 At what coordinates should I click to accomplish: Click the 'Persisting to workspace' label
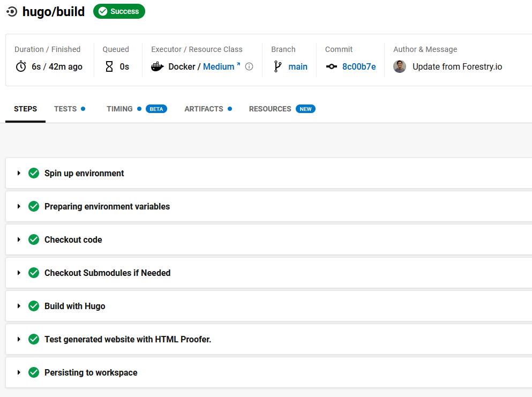(x=91, y=373)
